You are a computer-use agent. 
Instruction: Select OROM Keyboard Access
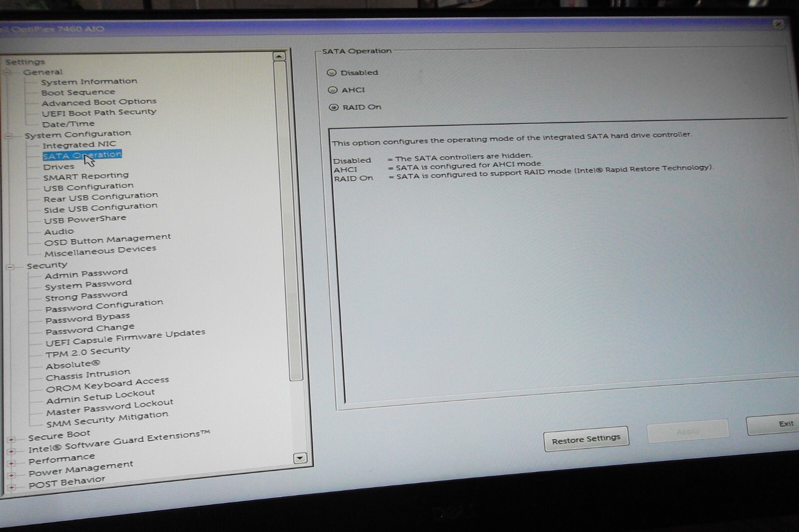point(107,384)
